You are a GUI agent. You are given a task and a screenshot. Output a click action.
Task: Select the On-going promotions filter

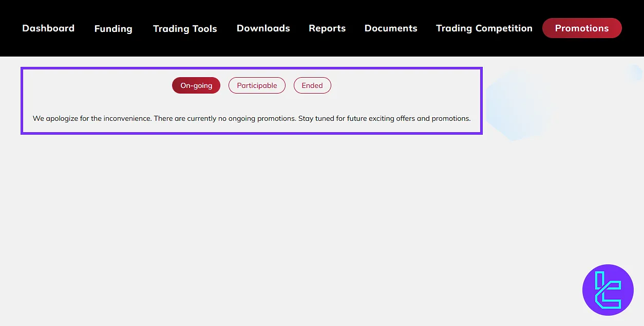tap(196, 85)
